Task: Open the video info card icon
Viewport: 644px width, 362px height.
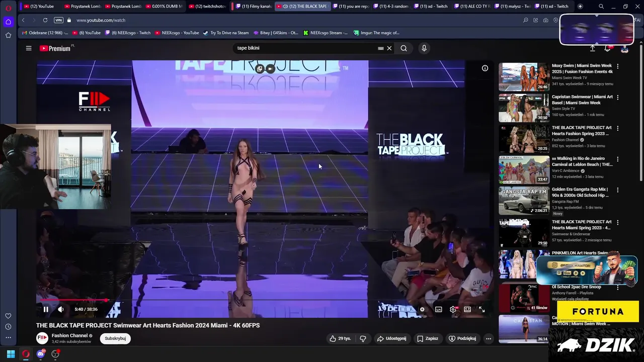Action: click(485, 68)
